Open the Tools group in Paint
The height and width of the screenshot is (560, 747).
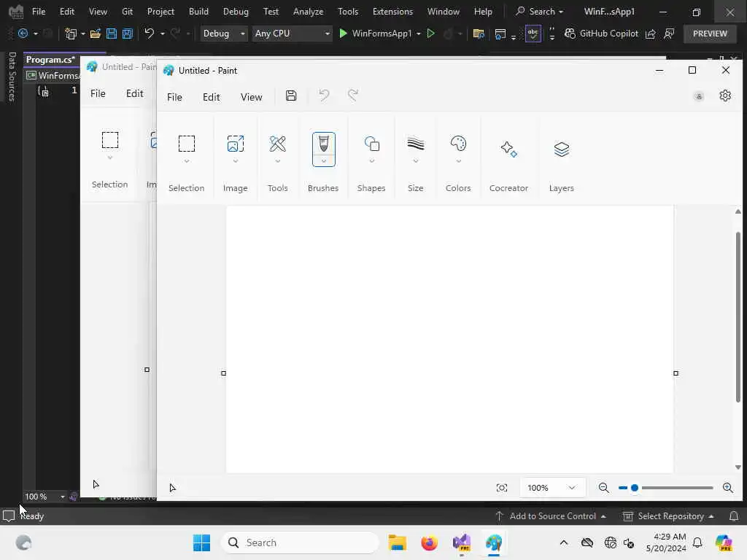277,144
